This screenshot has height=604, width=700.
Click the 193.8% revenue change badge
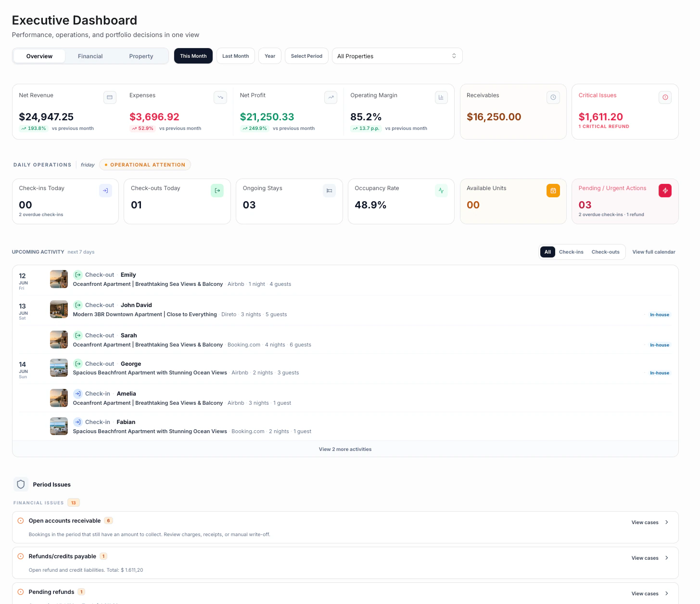click(33, 129)
